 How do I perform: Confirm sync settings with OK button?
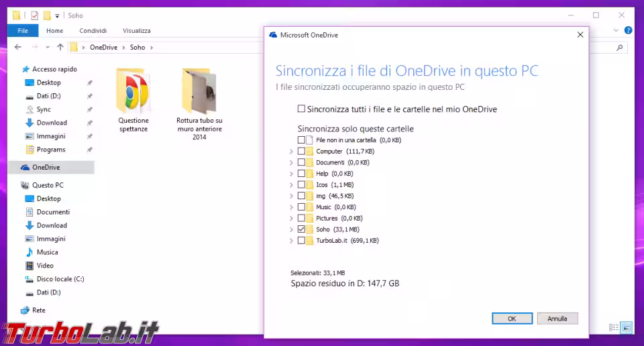(512, 319)
